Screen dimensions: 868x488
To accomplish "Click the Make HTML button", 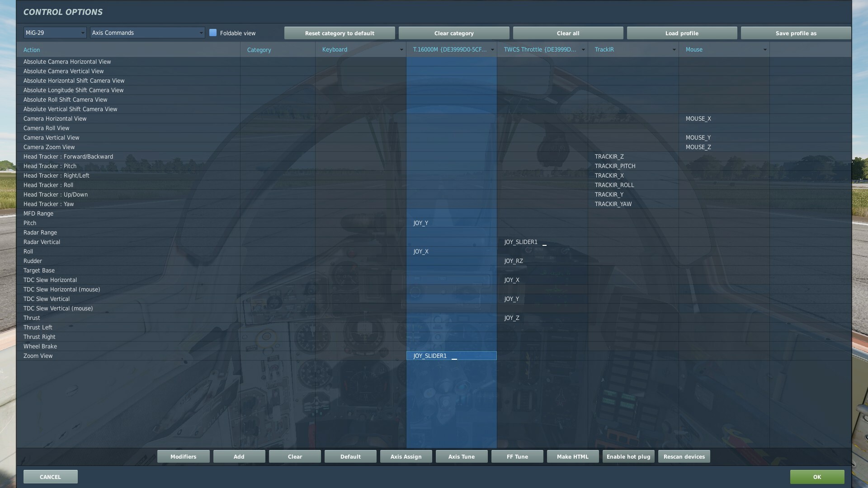I will pyautogui.click(x=573, y=456).
